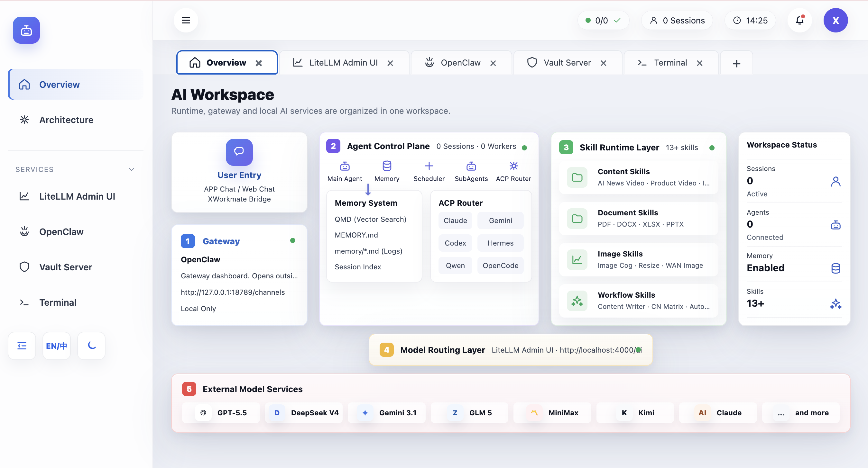Click the Sessions person icon in Workspace Status

tap(835, 182)
